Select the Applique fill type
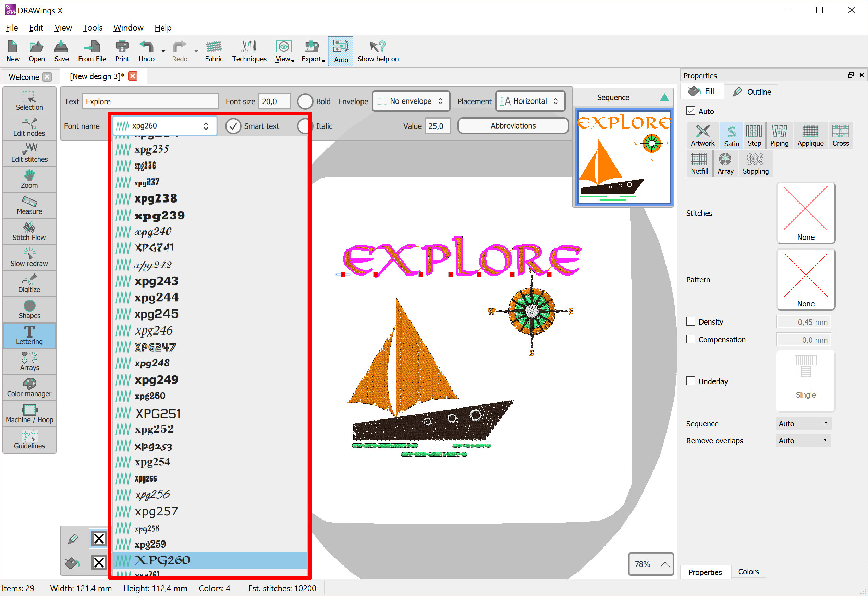 (810, 136)
